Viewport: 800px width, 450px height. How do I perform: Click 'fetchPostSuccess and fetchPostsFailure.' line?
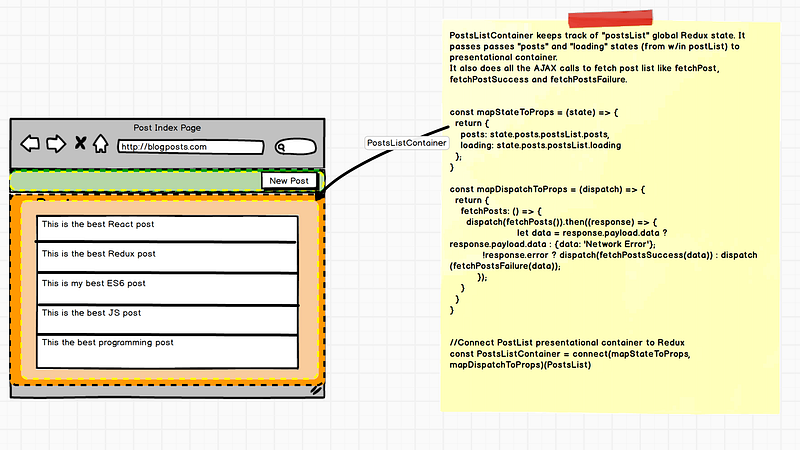point(538,80)
